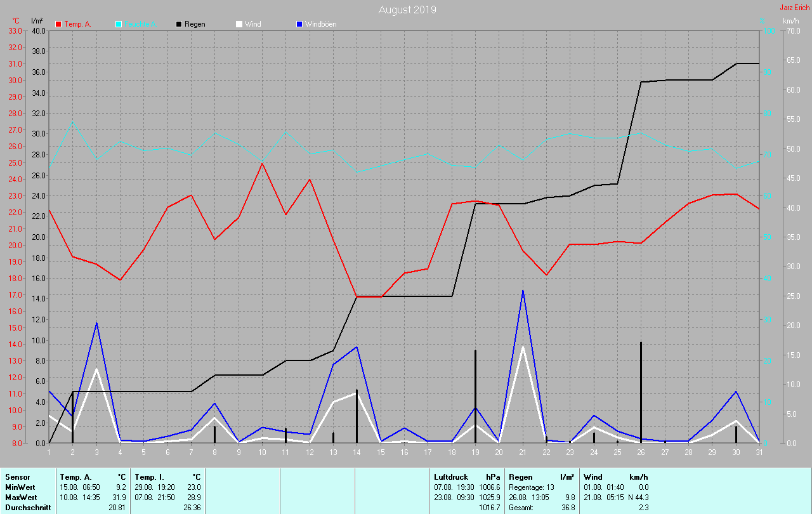The height and width of the screenshot is (514, 812).
Task: Click the Sensor header in statistics table
Action: point(17,477)
